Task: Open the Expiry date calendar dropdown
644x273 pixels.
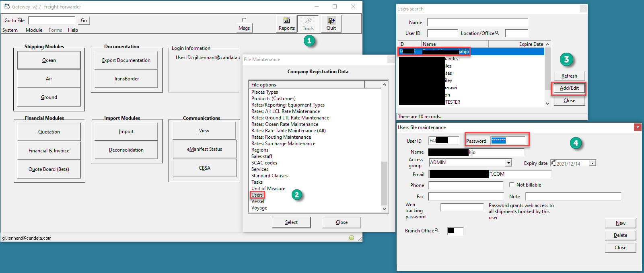Action: pos(593,163)
